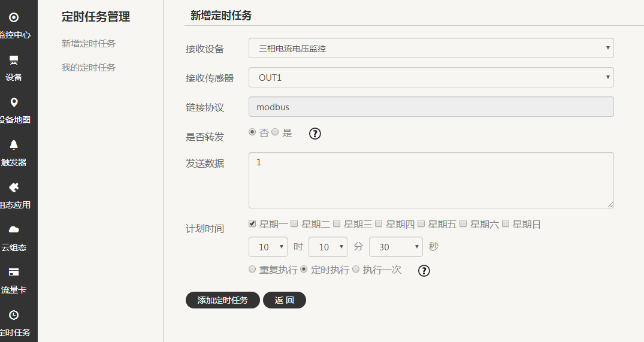Open 我的定时任务 menu item
Image resolution: width=644 pixels, height=342 pixels.
click(x=89, y=68)
